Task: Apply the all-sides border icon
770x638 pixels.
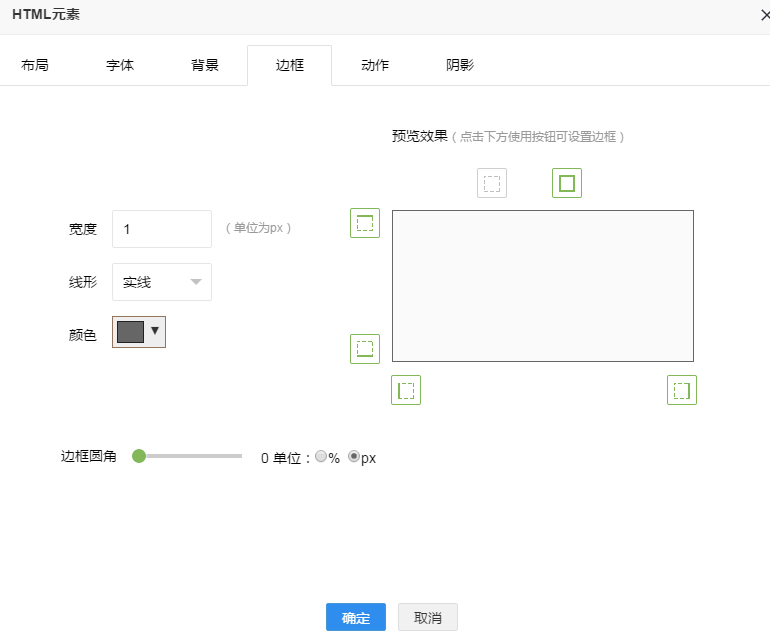Action: click(567, 183)
